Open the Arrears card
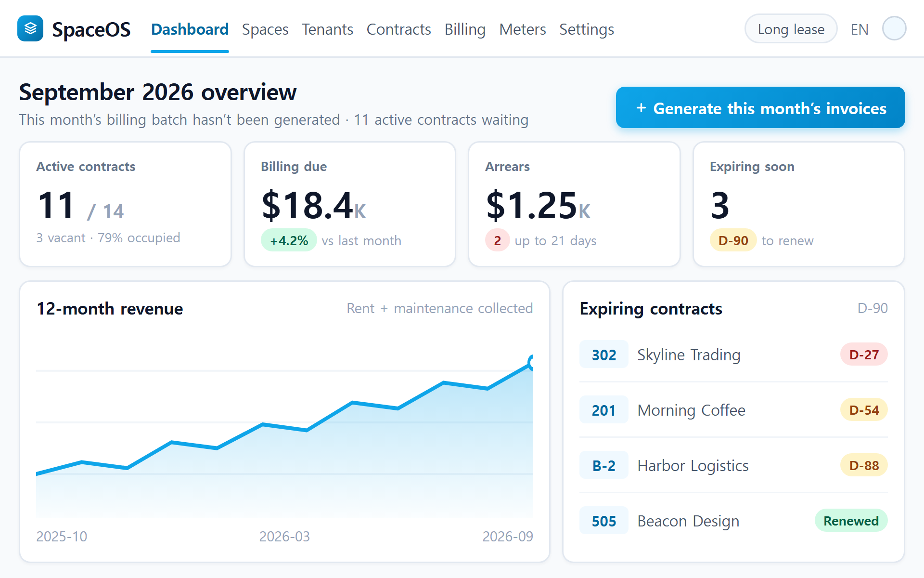This screenshot has width=924, height=578. point(574,204)
